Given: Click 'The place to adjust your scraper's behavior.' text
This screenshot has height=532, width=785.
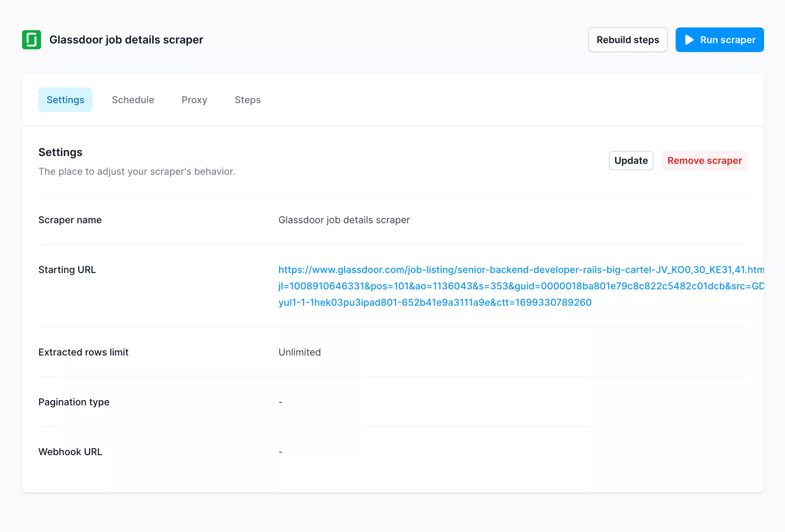Looking at the screenshot, I should (137, 172).
